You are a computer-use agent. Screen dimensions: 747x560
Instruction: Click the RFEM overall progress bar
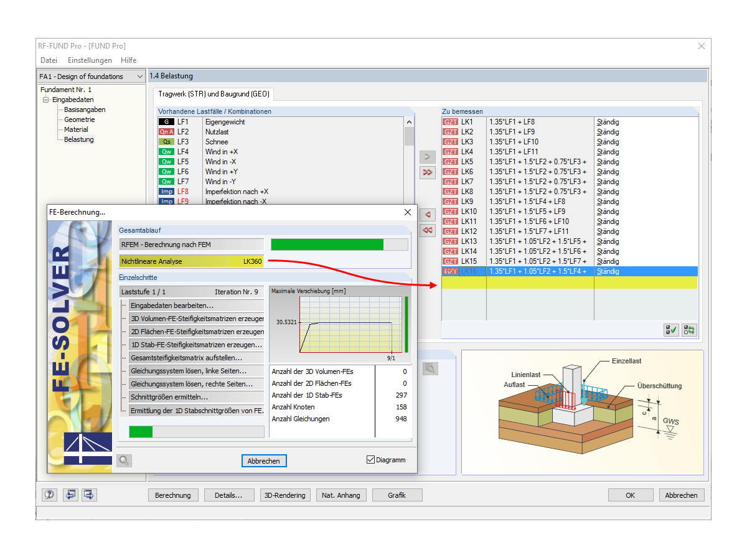[x=339, y=245]
